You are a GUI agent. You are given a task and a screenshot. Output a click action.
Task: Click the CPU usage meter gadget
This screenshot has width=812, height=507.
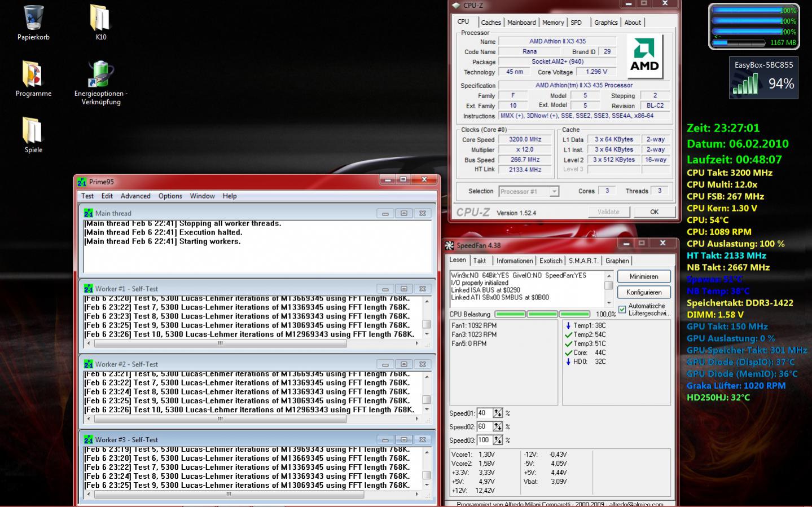coord(754,27)
